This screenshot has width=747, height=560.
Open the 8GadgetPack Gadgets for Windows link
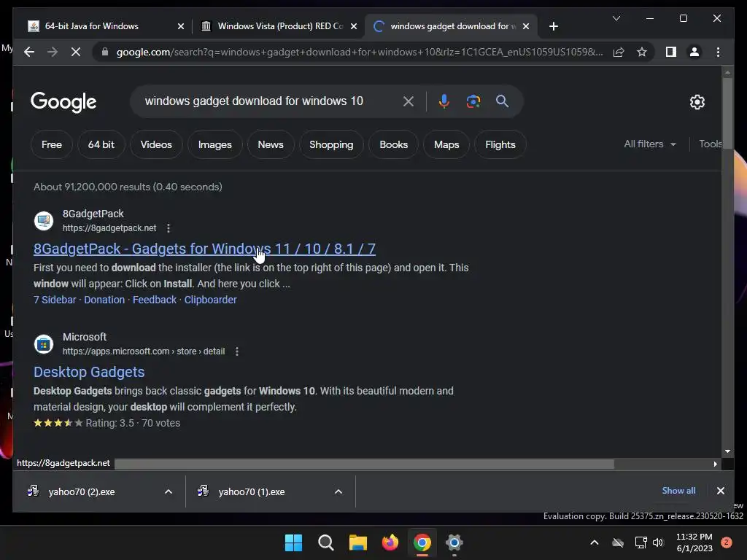click(204, 249)
